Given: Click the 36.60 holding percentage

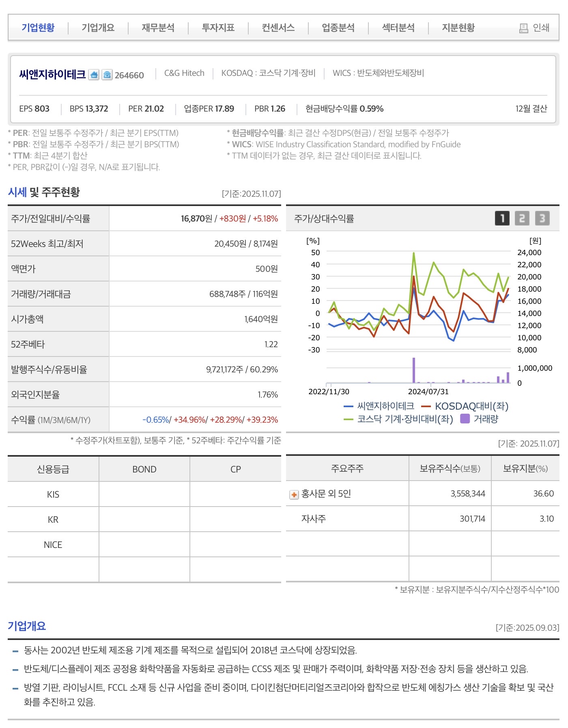Looking at the screenshot, I should tap(544, 494).
